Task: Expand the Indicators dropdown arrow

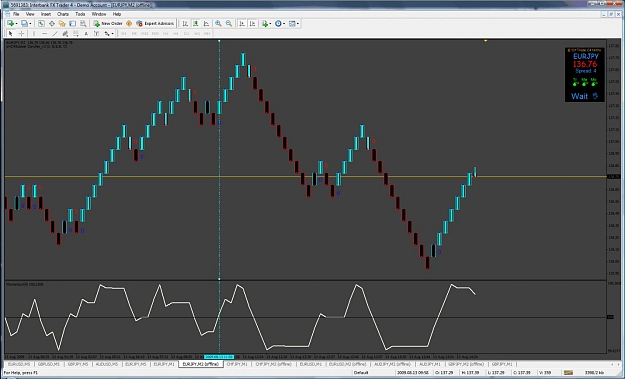Action: (270, 24)
